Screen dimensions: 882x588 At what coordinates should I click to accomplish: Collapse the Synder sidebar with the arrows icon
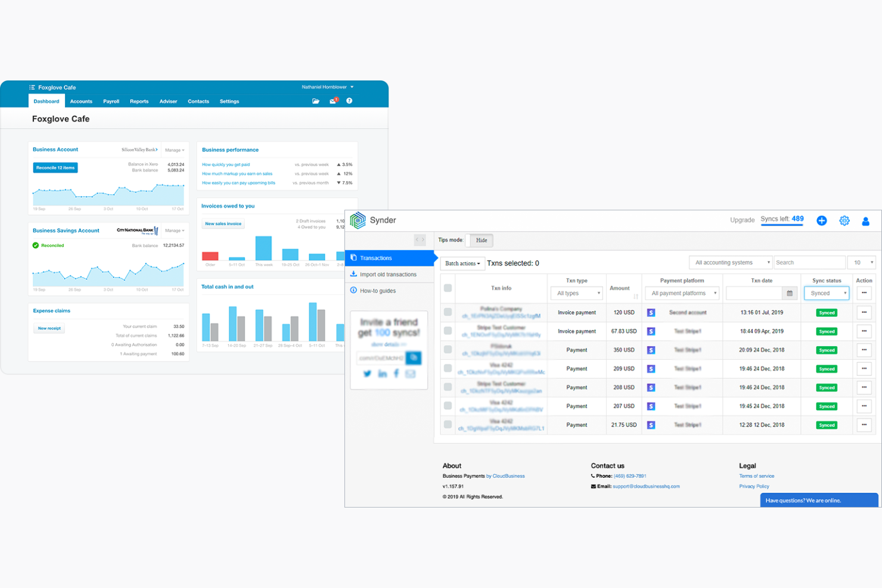click(x=420, y=240)
